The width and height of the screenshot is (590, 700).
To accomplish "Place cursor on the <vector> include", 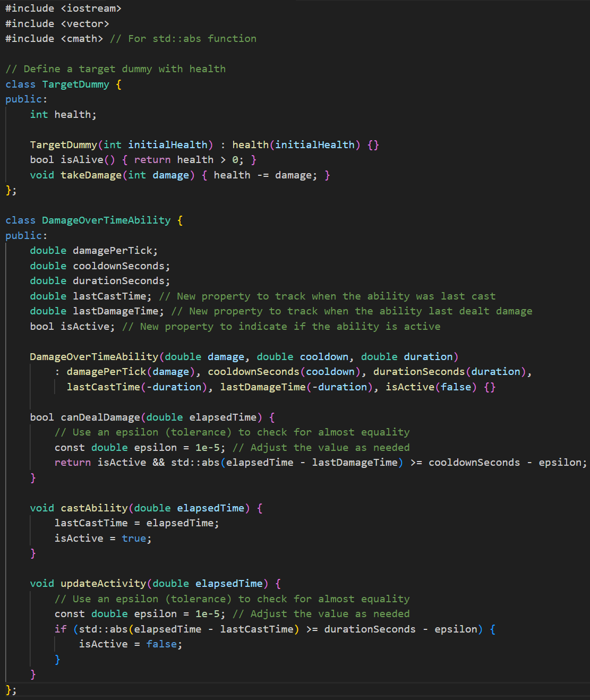I will (x=85, y=24).
